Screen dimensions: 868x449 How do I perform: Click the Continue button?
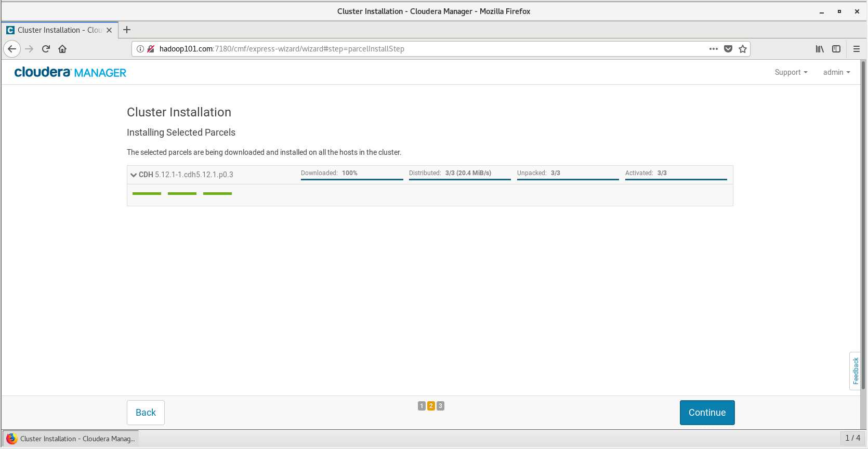click(x=707, y=413)
